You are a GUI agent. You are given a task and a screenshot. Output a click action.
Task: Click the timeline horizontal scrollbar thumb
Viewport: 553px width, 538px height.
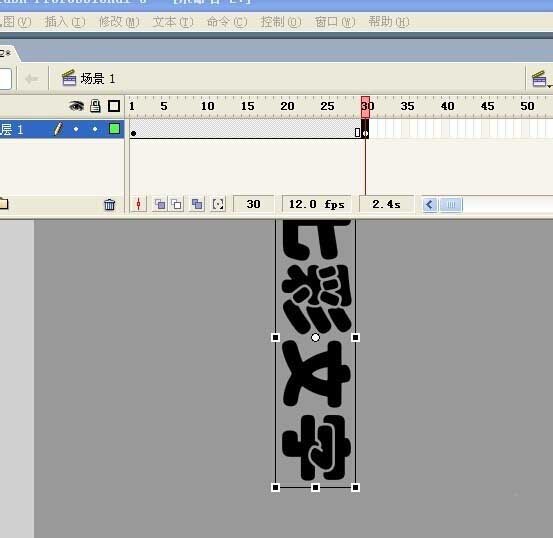[451, 205]
